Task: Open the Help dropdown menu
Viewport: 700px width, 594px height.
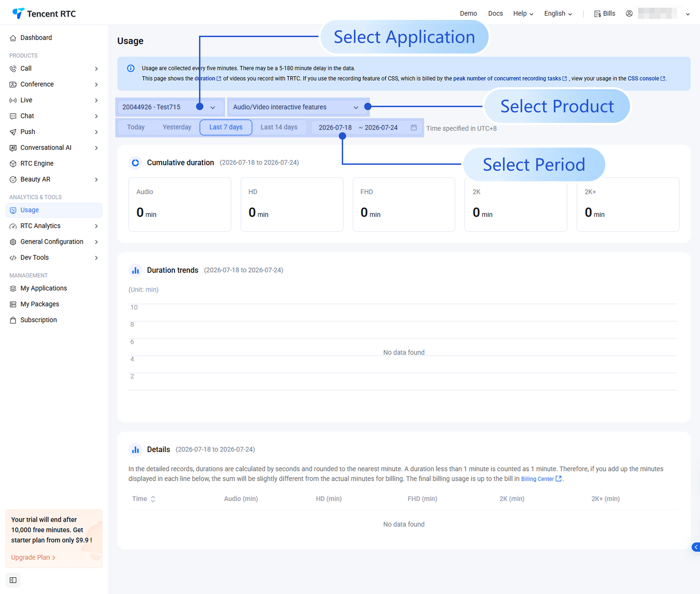Action: (x=523, y=14)
